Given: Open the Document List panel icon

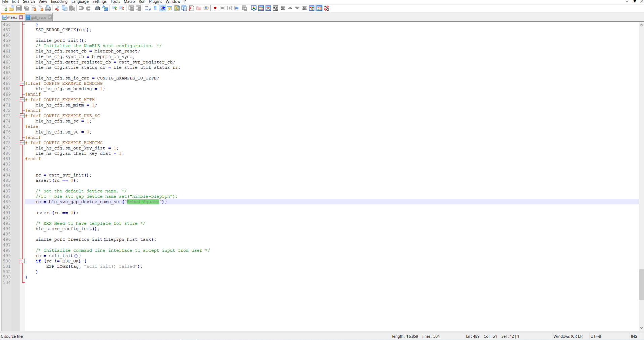Looking at the screenshot, I should [184, 8].
